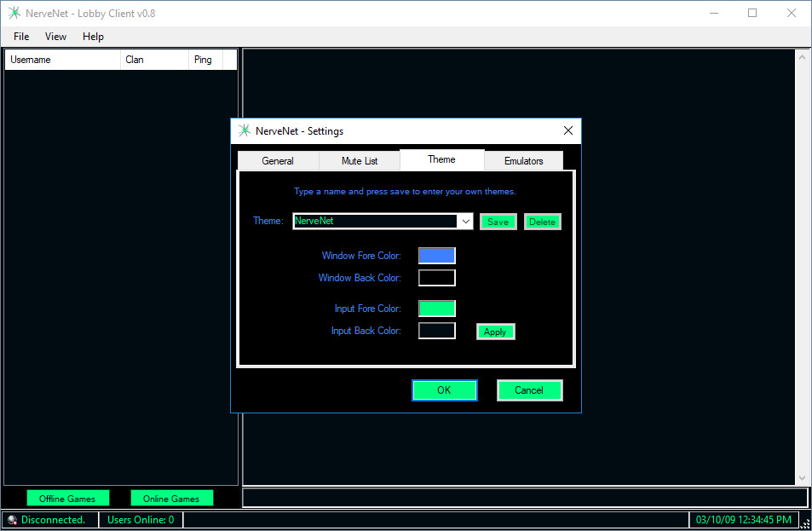This screenshot has width=812, height=531.
Task: Open the File menu
Action: pyautogui.click(x=21, y=37)
